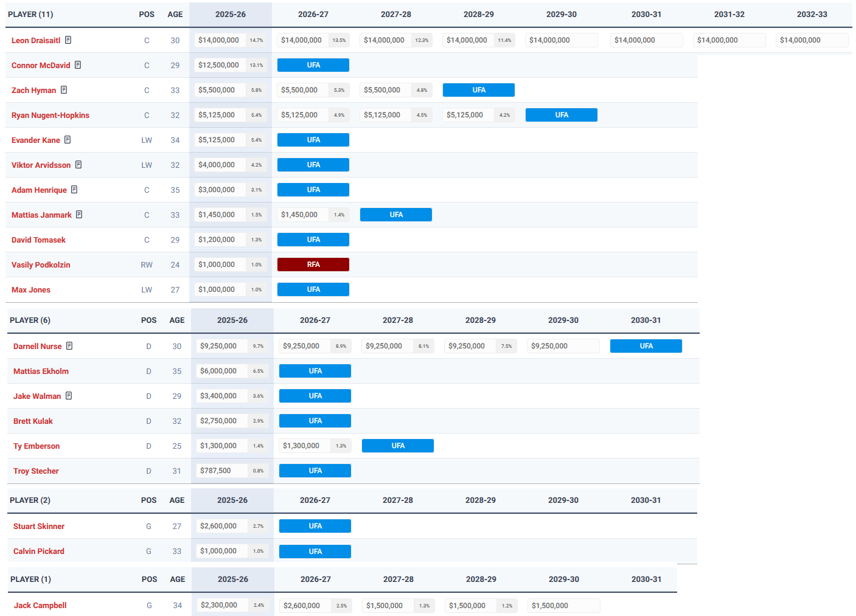Screen dimensions: 856x616
Task: Select the Troy Stecher name link
Action: pos(36,471)
